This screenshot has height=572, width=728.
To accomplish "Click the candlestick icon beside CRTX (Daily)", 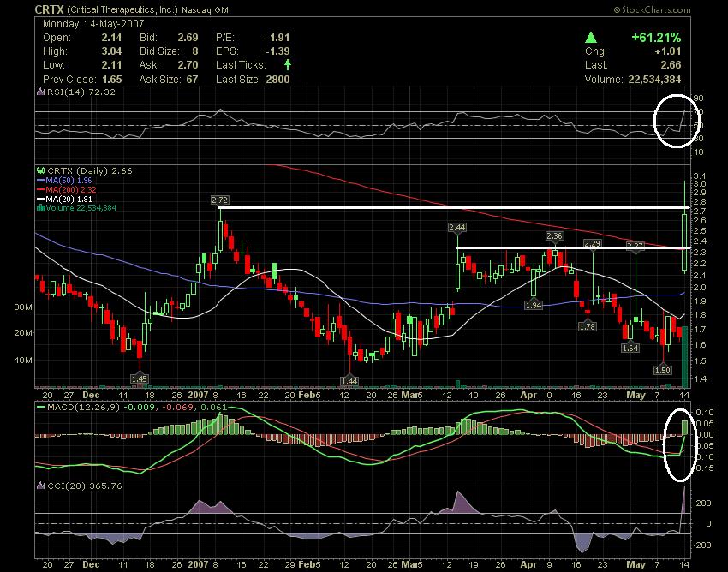I will point(41,171).
